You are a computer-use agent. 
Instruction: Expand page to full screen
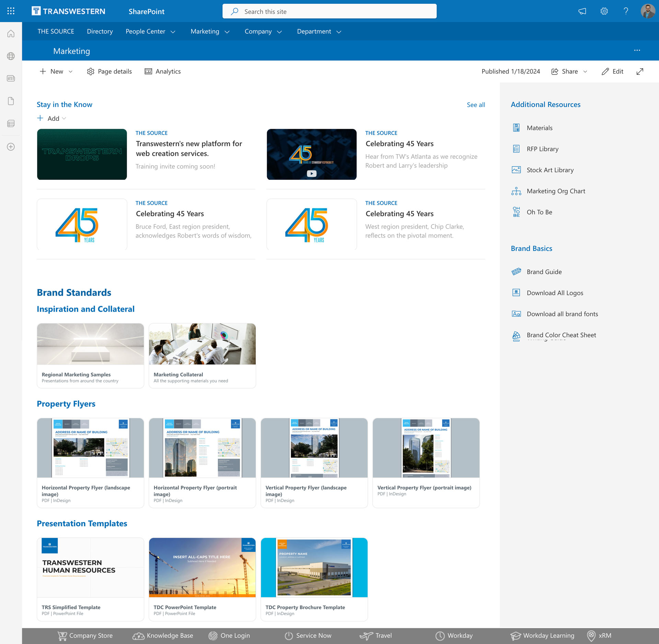[x=640, y=71]
